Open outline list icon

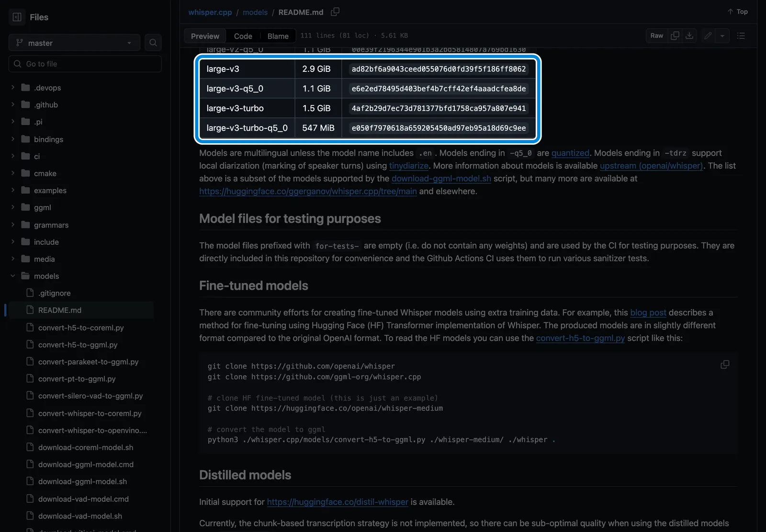click(x=741, y=35)
